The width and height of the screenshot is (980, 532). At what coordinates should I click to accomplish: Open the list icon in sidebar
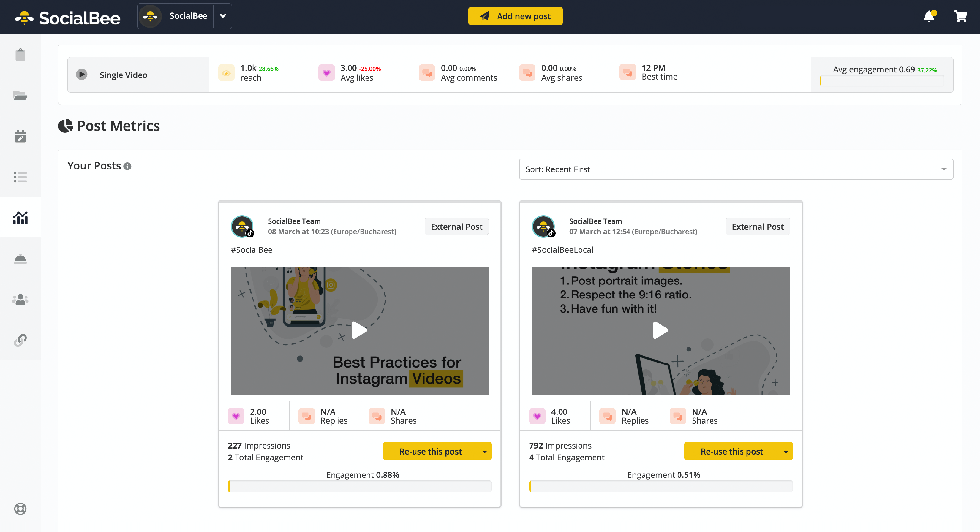(20, 177)
